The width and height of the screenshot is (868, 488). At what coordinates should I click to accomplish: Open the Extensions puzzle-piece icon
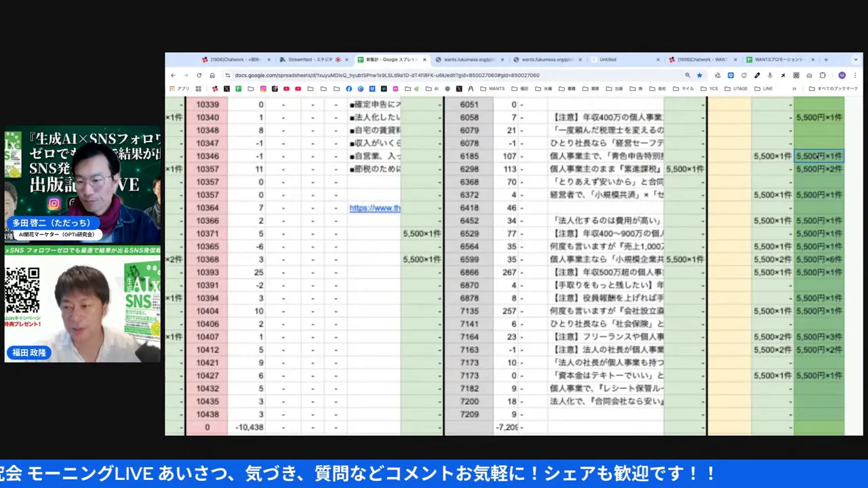pyautogui.click(x=823, y=75)
